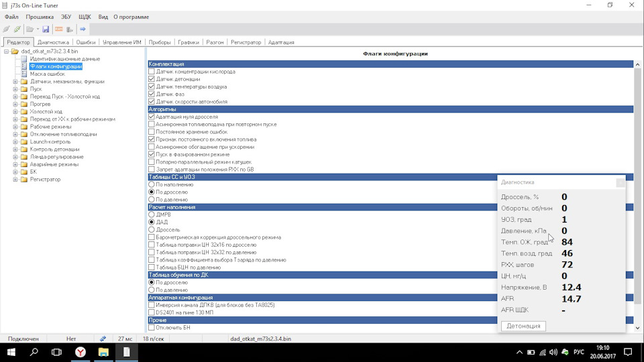Expand the Холостой ход tree folder

click(15, 111)
